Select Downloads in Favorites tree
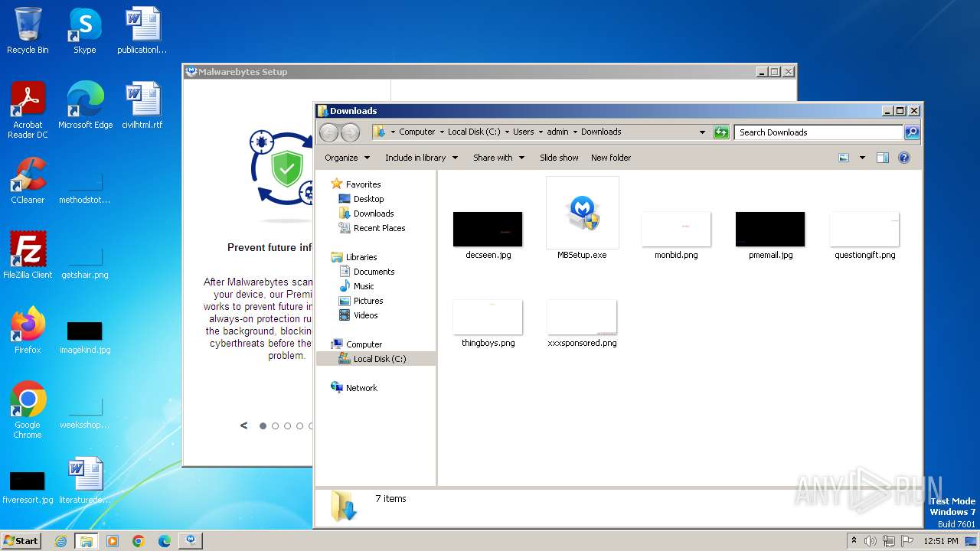 [x=374, y=214]
